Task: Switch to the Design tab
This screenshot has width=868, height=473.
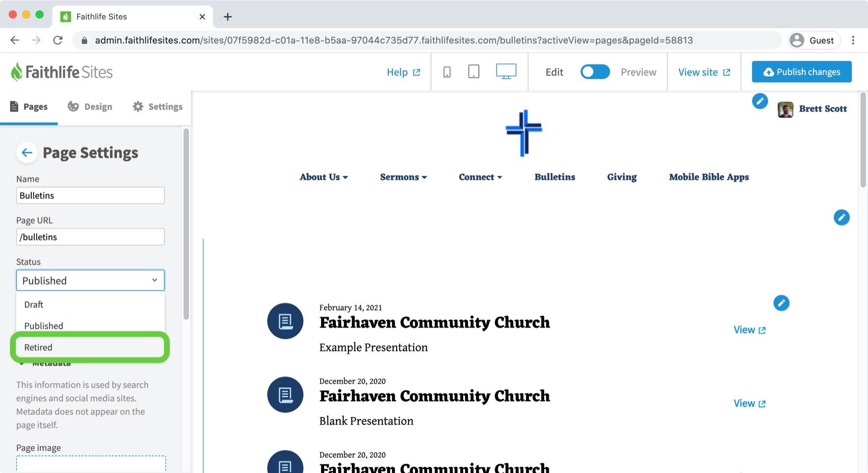Action: point(90,107)
